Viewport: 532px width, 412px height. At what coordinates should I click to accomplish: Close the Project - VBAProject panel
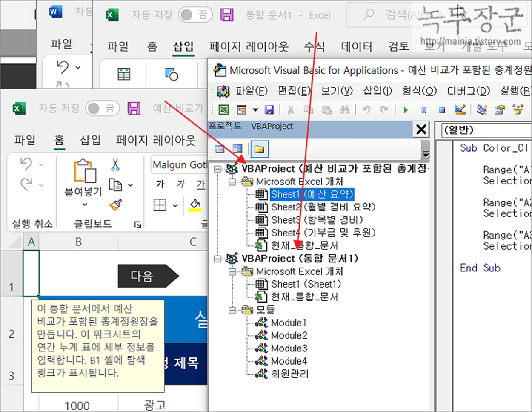click(x=421, y=129)
